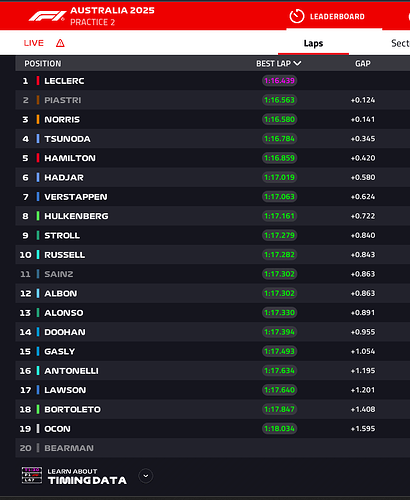Click Hulkenberg's green team color bar

point(38,216)
